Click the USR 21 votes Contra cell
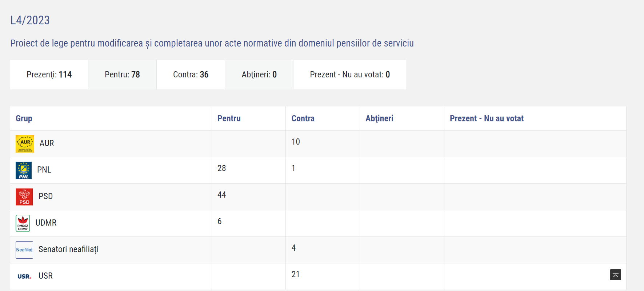 (x=296, y=275)
